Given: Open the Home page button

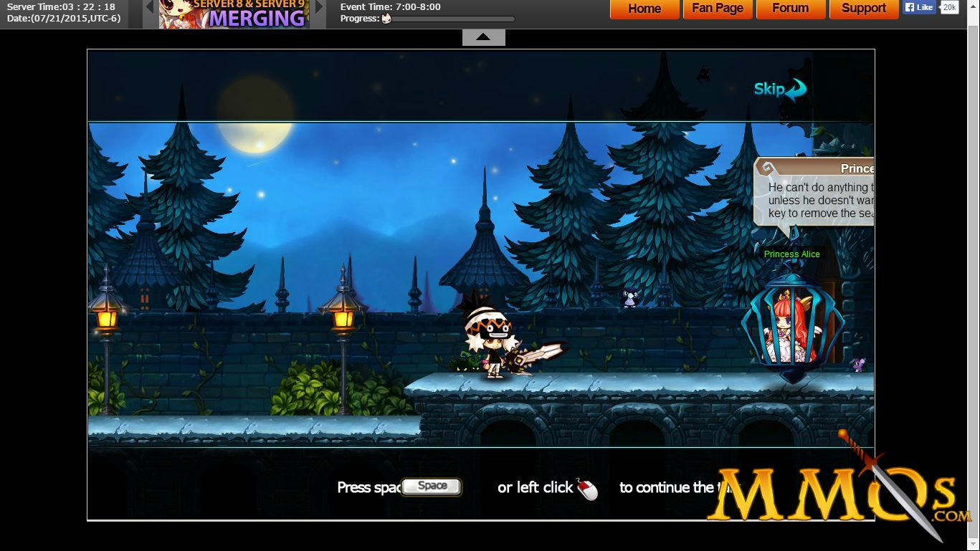Looking at the screenshot, I should point(644,9).
